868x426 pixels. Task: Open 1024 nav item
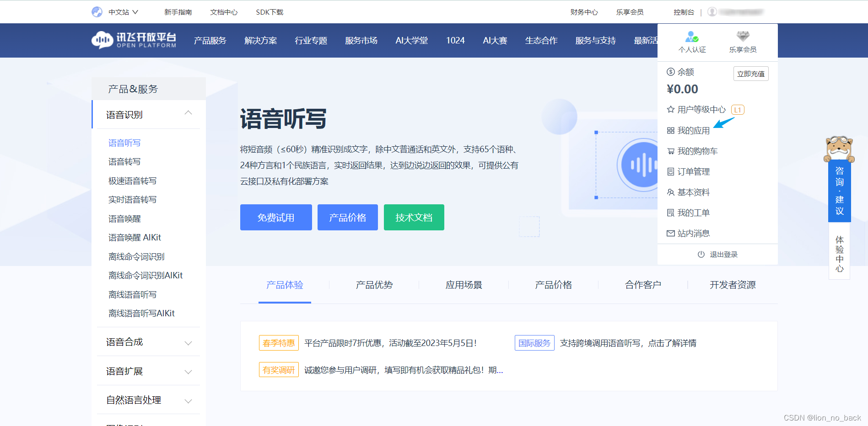[455, 40]
